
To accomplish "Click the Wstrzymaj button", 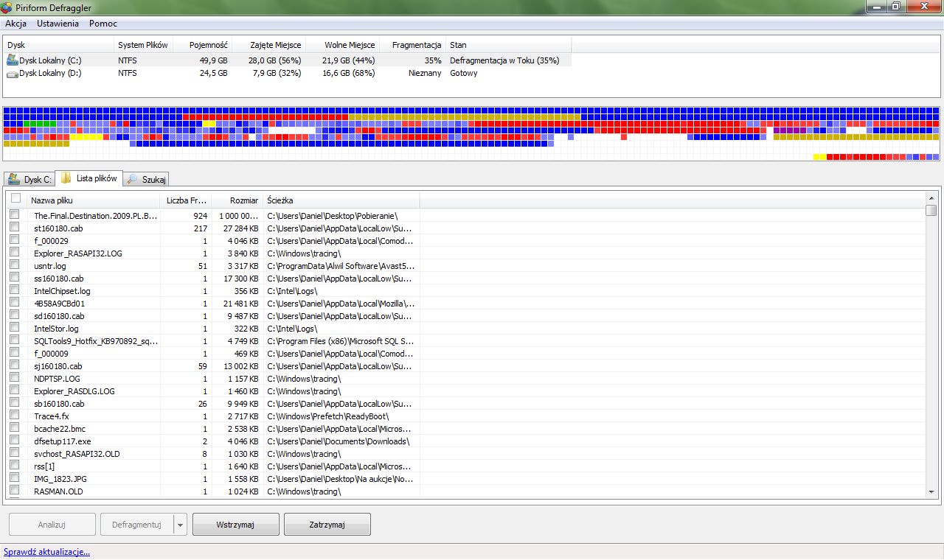I will (235, 525).
